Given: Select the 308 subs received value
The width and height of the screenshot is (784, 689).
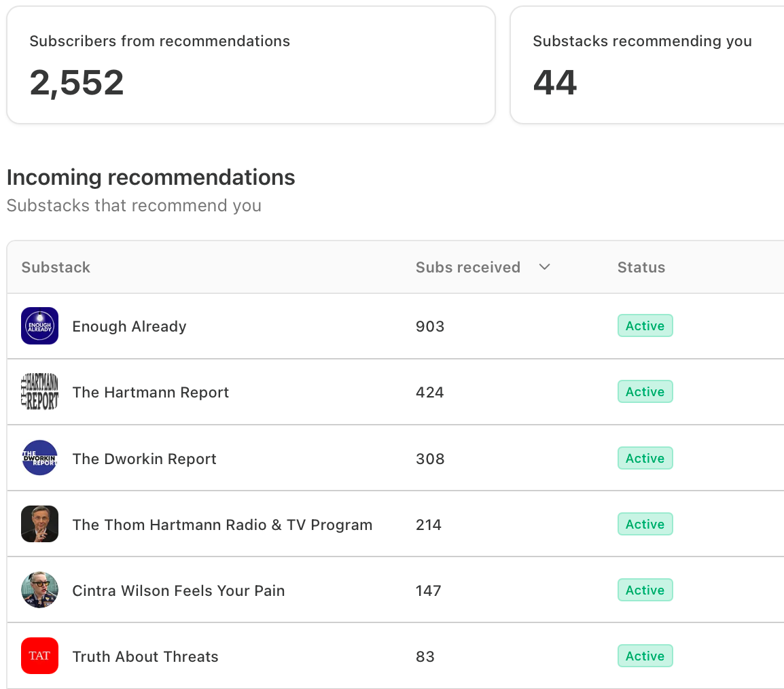Looking at the screenshot, I should (430, 459).
